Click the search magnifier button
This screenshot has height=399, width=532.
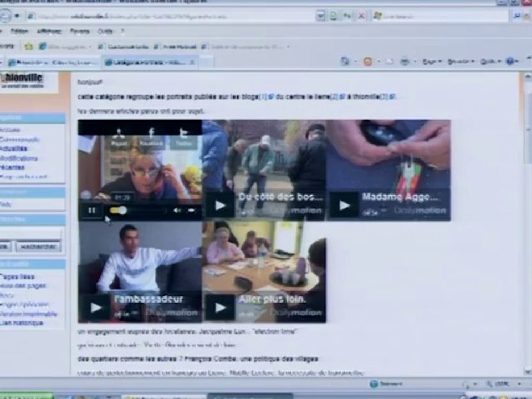pos(516,16)
